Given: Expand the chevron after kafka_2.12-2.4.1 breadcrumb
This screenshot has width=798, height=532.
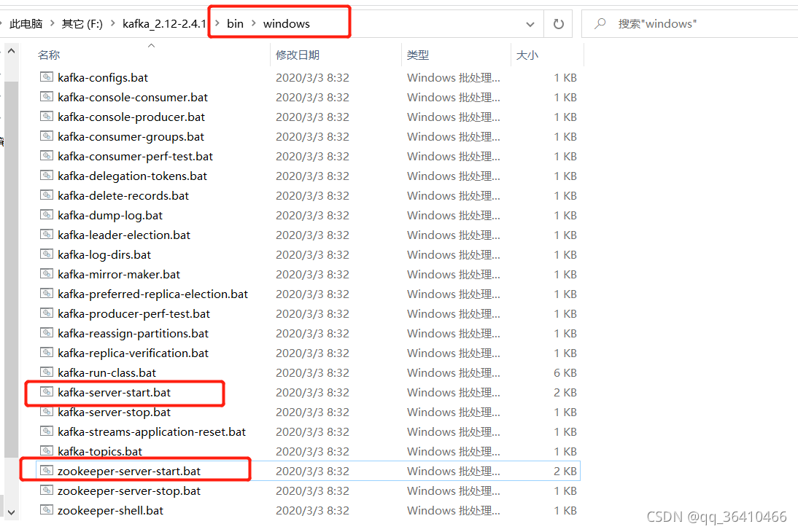Looking at the screenshot, I should click(217, 23).
